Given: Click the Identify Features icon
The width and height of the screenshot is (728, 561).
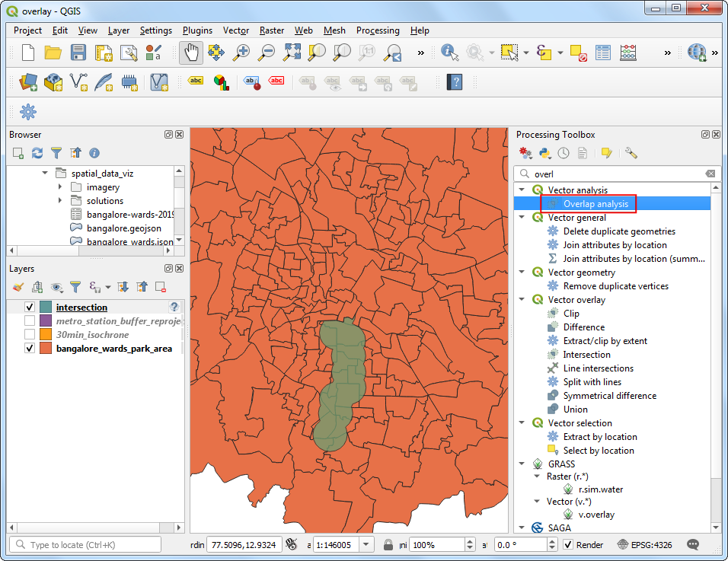Looking at the screenshot, I should coord(449,53).
